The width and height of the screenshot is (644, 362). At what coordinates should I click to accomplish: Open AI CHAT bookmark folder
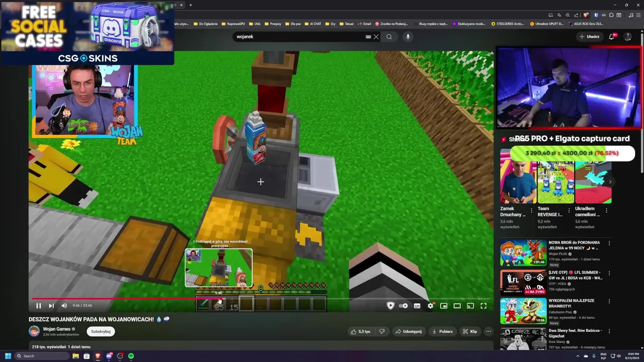coord(313,24)
